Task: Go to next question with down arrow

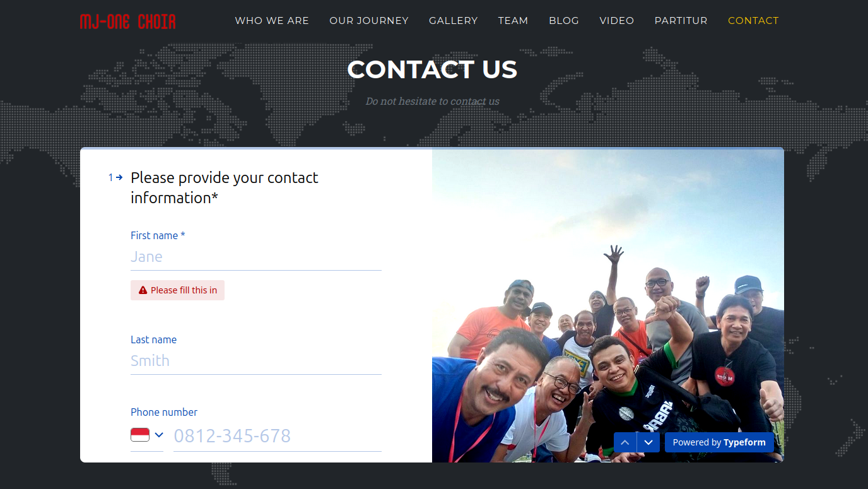Action: point(648,442)
